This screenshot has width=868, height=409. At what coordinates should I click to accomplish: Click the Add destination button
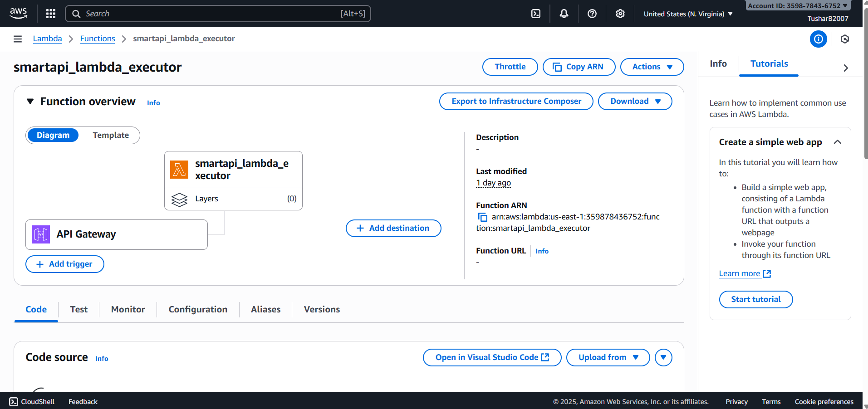click(393, 228)
